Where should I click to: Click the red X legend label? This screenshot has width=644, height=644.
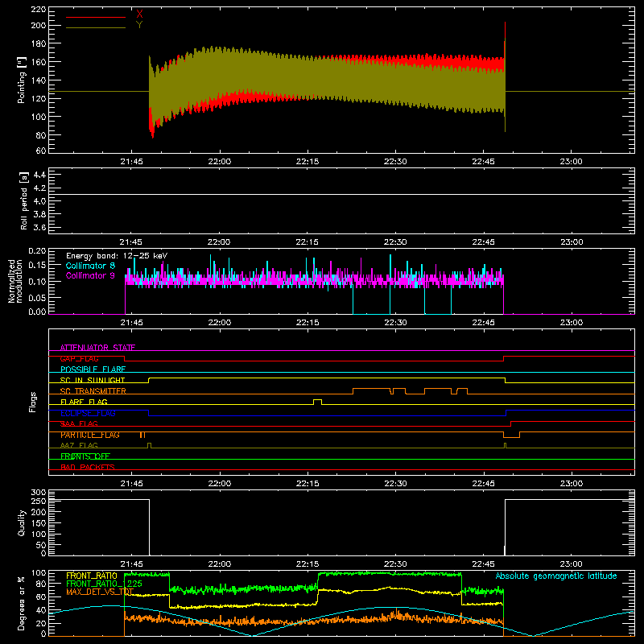(x=139, y=14)
